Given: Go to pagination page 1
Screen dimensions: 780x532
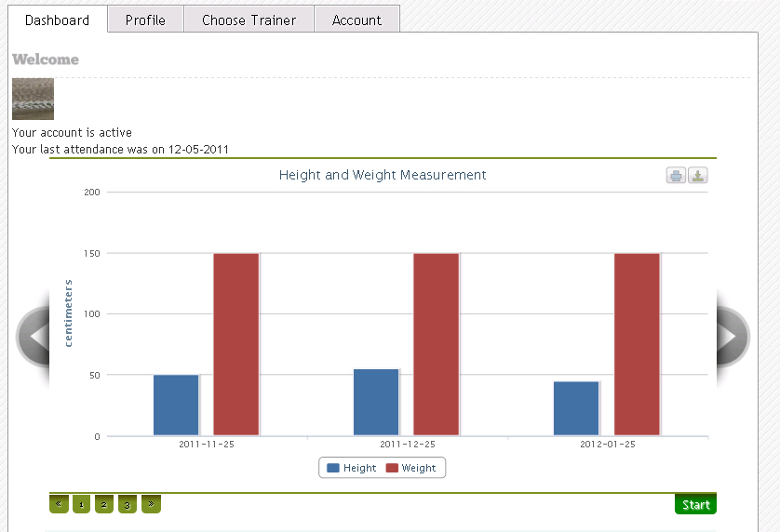Looking at the screenshot, I should pyautogui.click(x=81, y=504).
